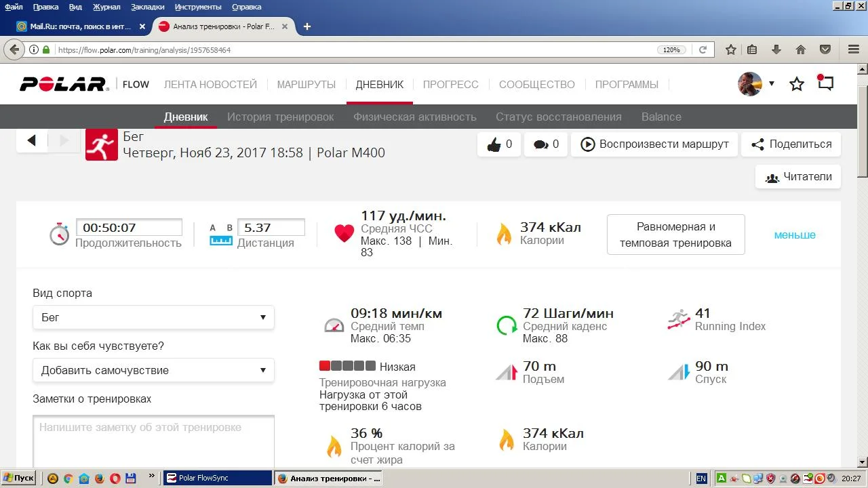Open the user profile avatar

(x=750, y=84)
